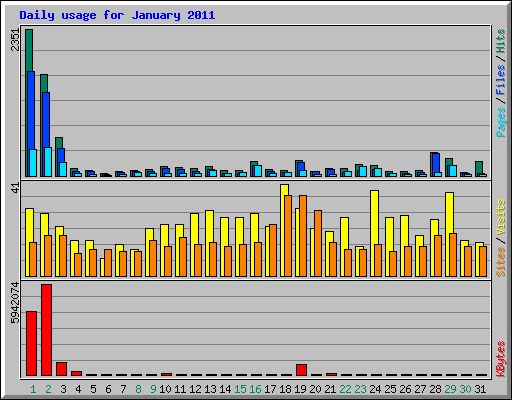
Task: Click day label 5 on the x-axis
Action: (x=93, y=389)
